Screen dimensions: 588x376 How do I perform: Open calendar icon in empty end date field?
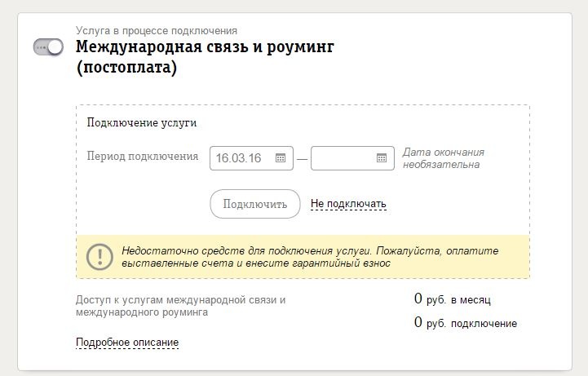click(x=382, y=158)
